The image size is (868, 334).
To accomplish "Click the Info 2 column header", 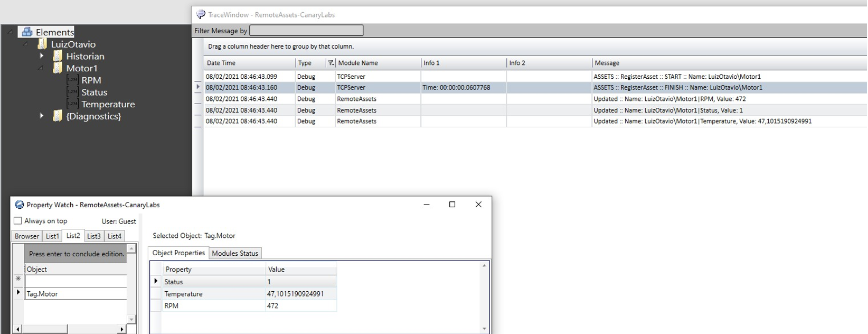I will pos(549,63).
